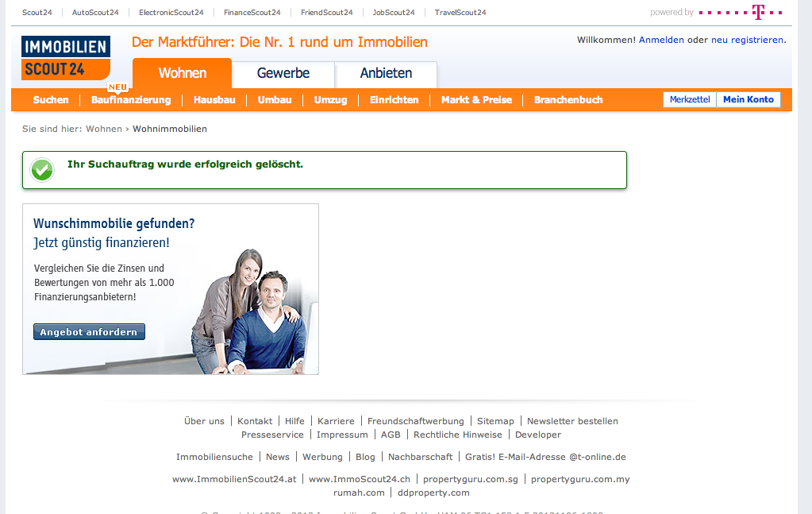
Task: Visit www.ImmobilienScout24.at link
Action: [x=234, y=479]
